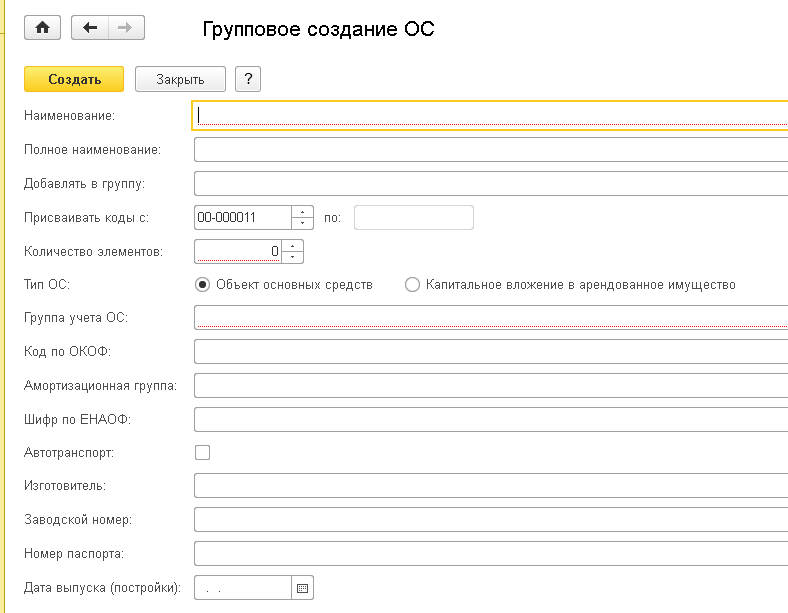Select the 'Объект основных средств' radio option
The height and width of the screenshot is (613, 788).
click(x=203, y=285)
